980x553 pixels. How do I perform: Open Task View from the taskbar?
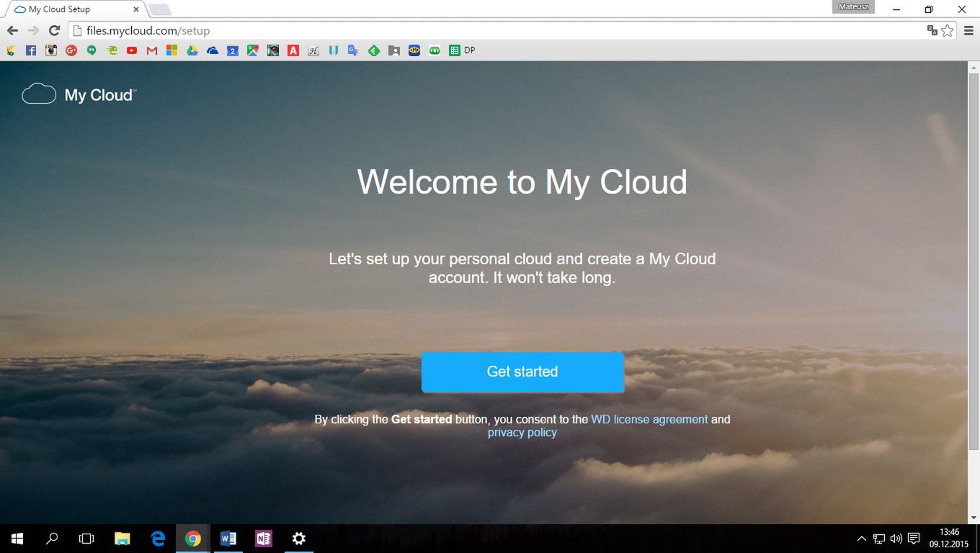(x=86, y=539)
